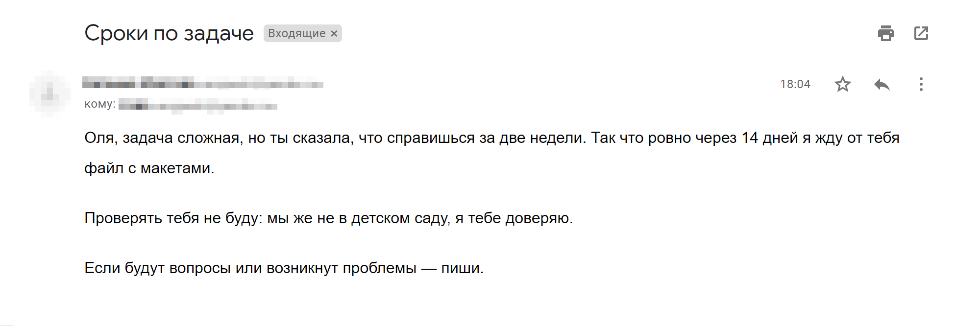Viewport: 980px width, 326px height.
Task: Open the email in a new window
Action: (921, 33)
